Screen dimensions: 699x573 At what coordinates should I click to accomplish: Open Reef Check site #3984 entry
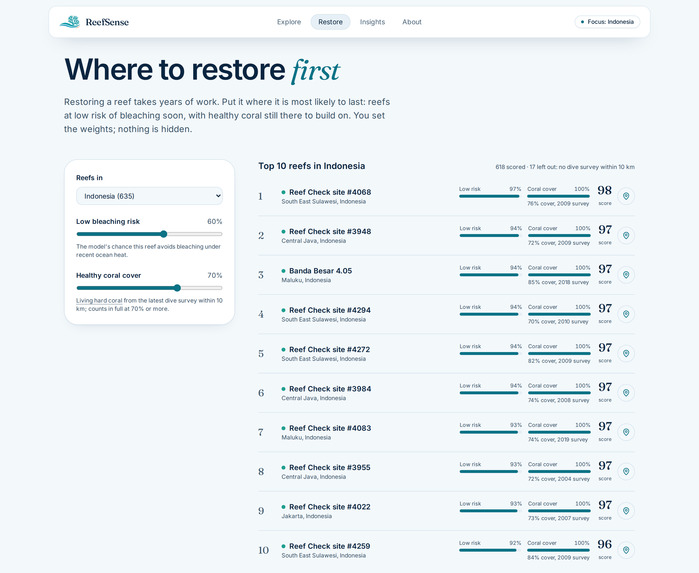(x=330, y=389)
